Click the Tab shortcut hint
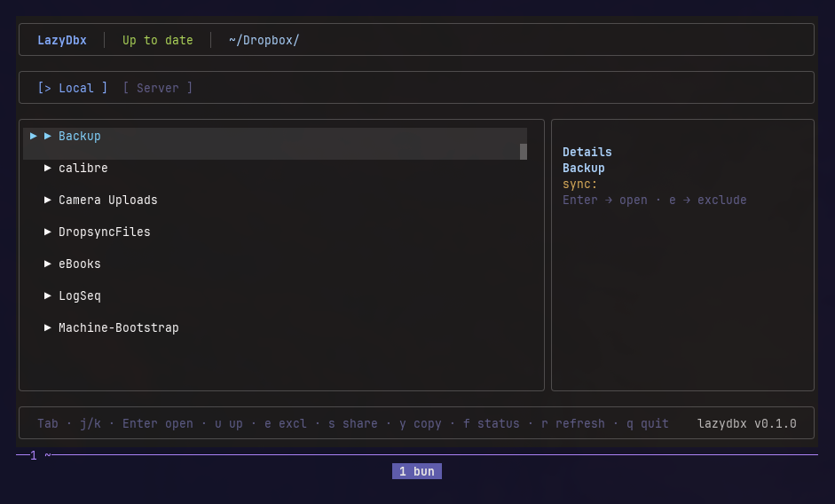 [48, 423]
